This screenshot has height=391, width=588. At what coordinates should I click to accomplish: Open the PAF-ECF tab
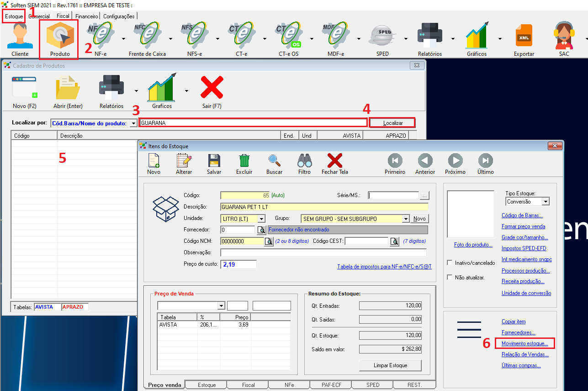point(331,385)
